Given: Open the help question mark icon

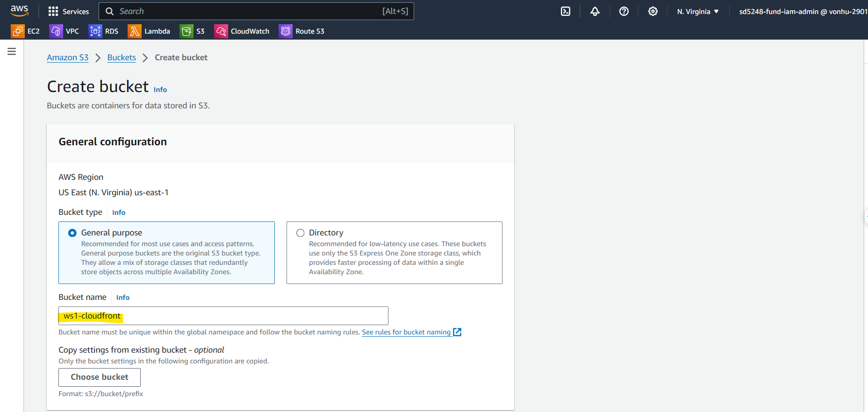Looking at the screenshot, I should point(624,11).
